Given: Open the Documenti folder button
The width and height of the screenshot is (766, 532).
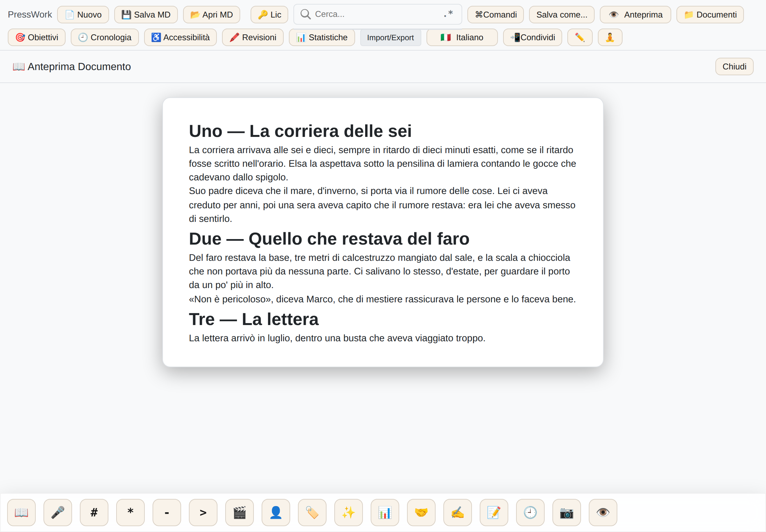Looking at the screenshot, I should tap(710, 15).
